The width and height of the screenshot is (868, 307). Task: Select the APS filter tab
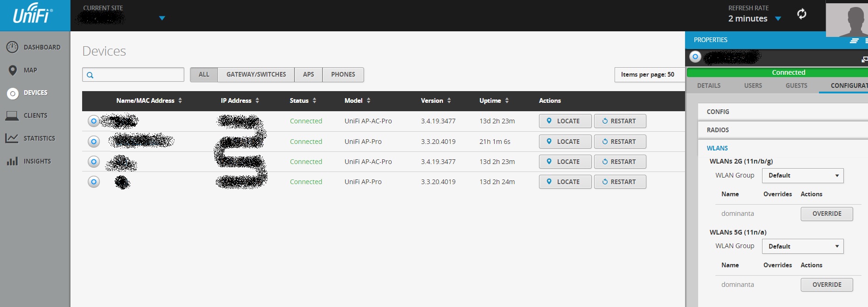(308, 75)
